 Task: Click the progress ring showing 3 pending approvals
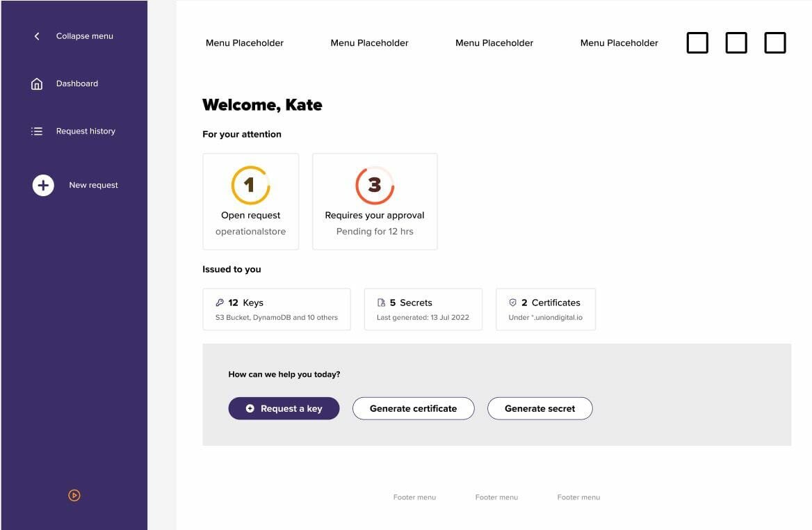tap(375, 184)
